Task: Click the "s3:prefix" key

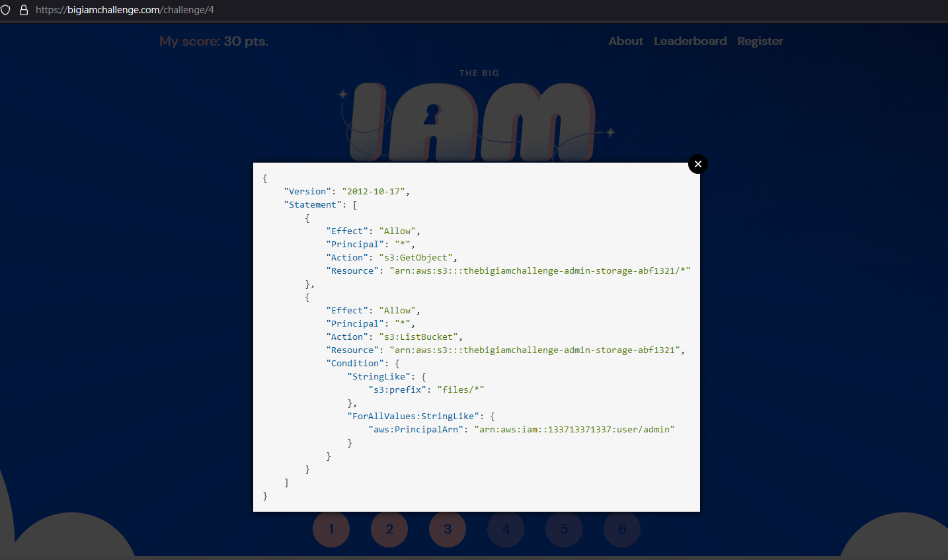Action: (397, 390)
